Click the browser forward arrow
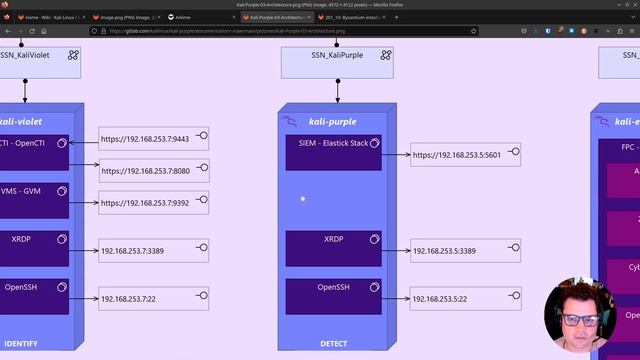 pos(20,31)
